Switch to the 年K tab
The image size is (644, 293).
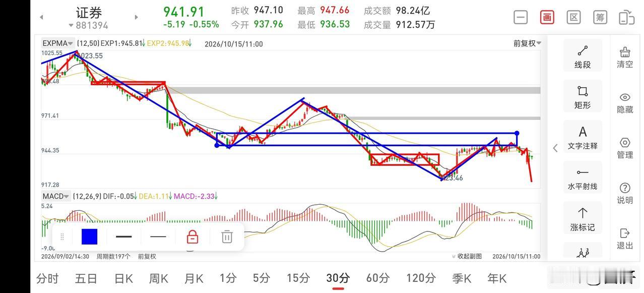pyautogui.click(x=497, y=278)
